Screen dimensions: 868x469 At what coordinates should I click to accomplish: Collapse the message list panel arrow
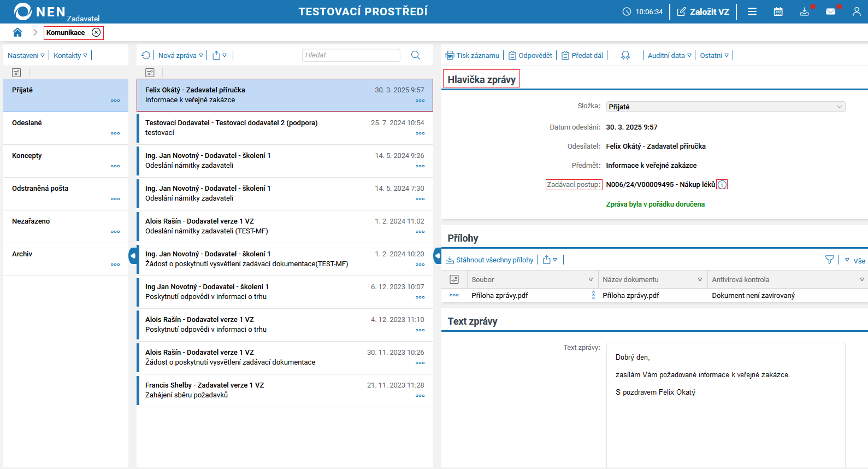[438, 256]
